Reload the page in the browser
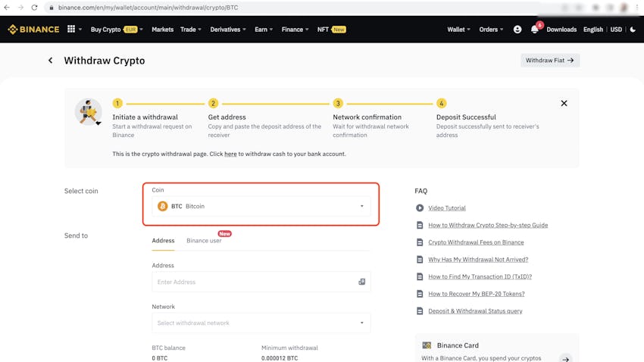Image resolution: width=644 pixels, height=362 pixels. [34, 8]
